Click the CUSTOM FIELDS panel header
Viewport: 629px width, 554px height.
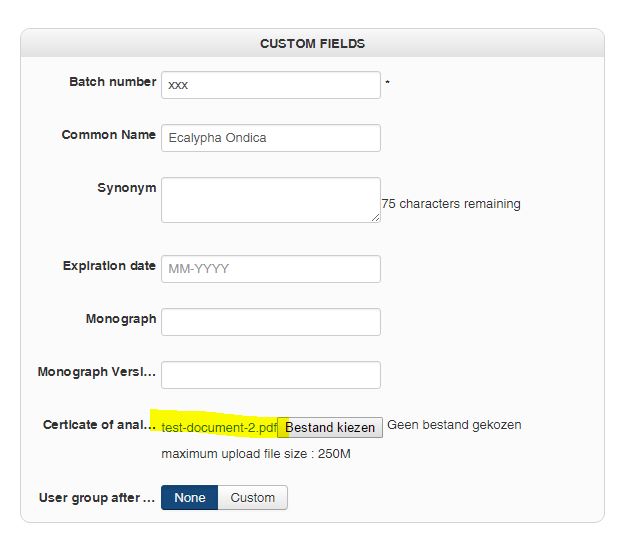pos(312,44)
